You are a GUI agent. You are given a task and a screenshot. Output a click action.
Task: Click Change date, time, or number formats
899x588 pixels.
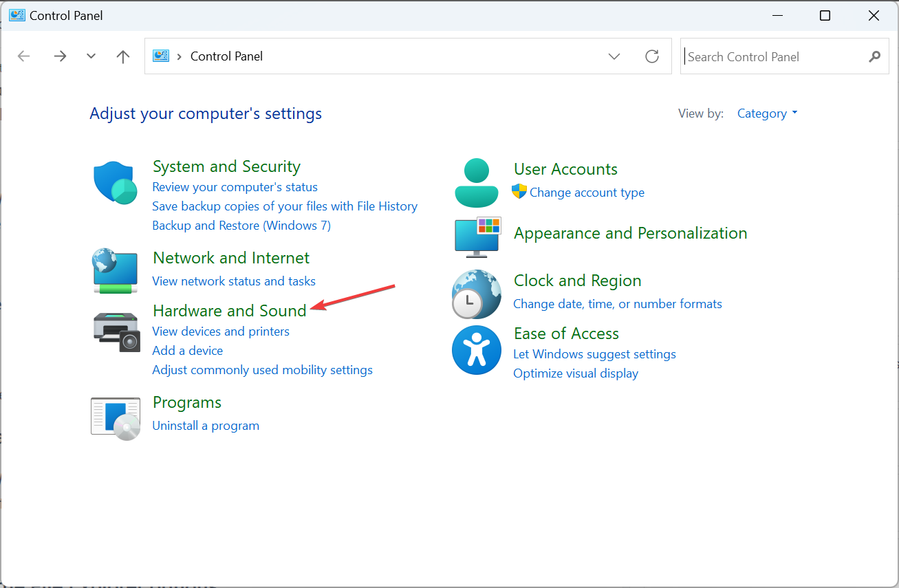618,304
